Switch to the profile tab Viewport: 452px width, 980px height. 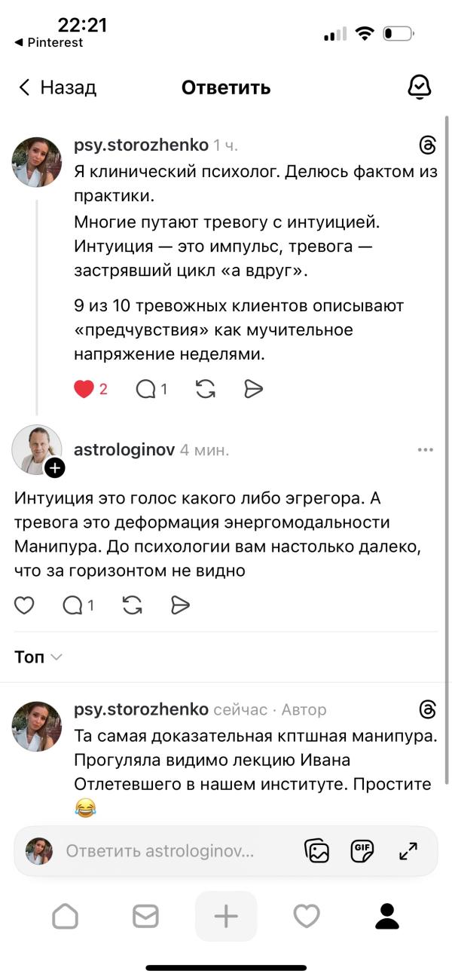tap(387, 916)
